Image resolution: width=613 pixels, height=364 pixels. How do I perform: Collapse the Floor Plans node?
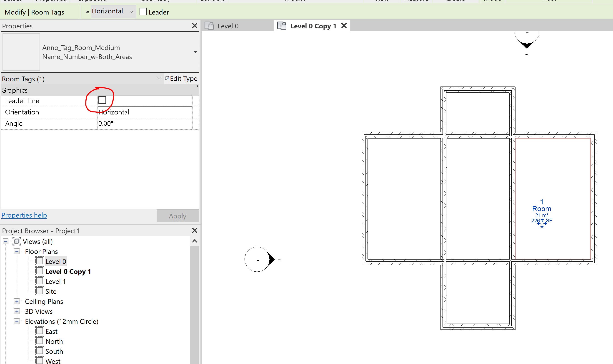17,251
